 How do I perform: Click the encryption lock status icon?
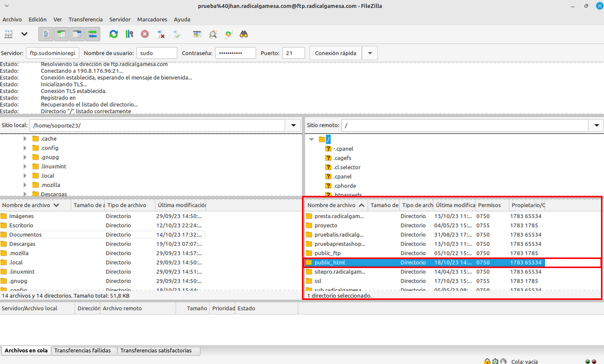coord(487,361)
